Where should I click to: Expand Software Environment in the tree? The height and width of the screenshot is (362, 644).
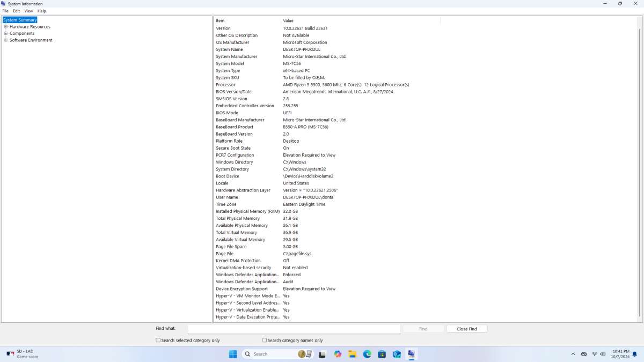[x=5, y=40]
